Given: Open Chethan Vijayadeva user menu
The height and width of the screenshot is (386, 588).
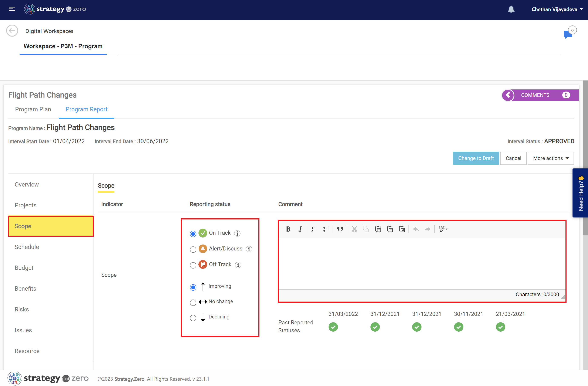Looking at the screenshot, I should pyautogui.click(x=557, y=9).
